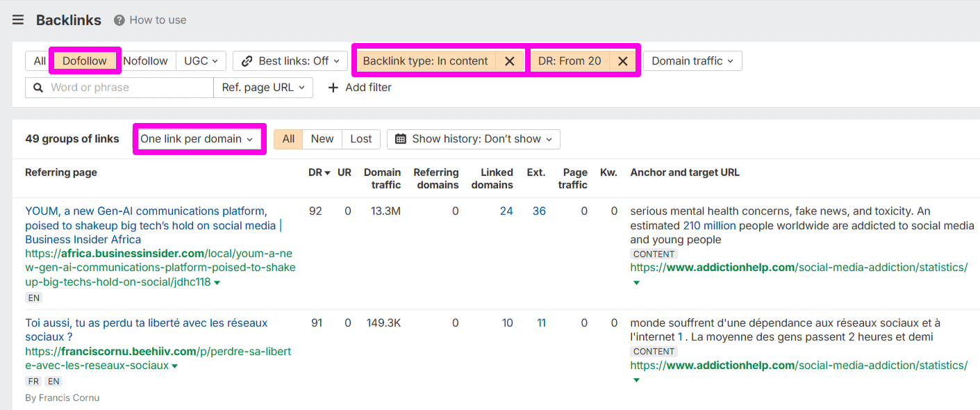
Task: Switch to the Lost links tab
Action: 360,139
